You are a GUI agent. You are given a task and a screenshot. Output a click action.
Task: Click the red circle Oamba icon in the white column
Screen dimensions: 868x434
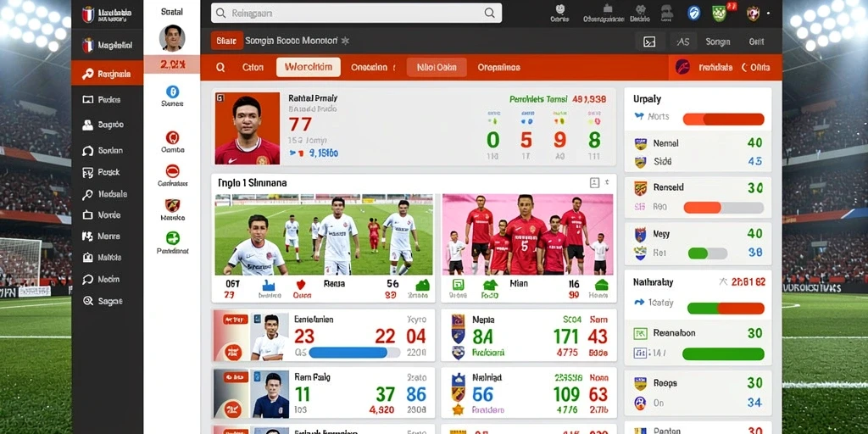click(172, 138)
